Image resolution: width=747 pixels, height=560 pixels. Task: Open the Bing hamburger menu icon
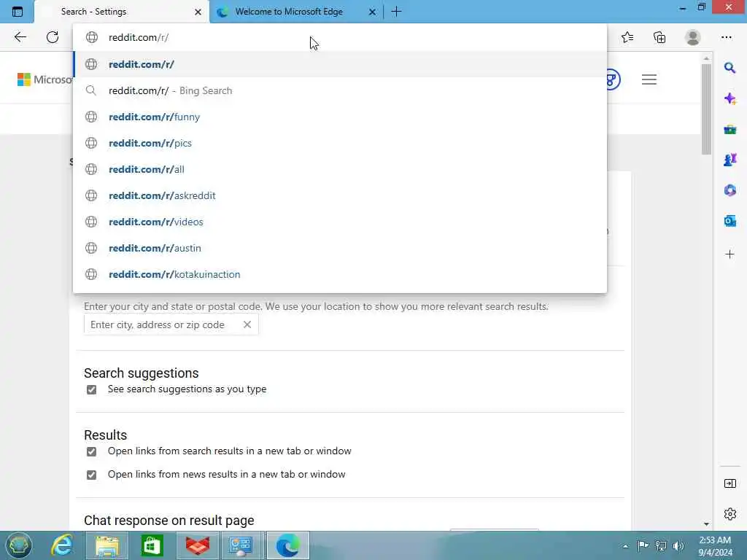point(649,79)
